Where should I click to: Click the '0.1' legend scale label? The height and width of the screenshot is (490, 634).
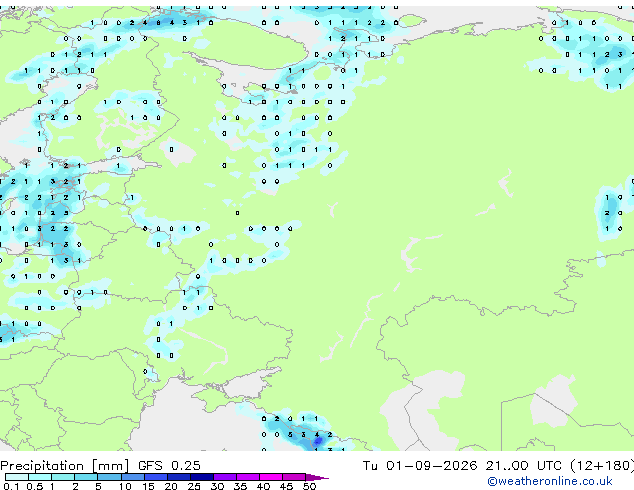click(11, 486)
